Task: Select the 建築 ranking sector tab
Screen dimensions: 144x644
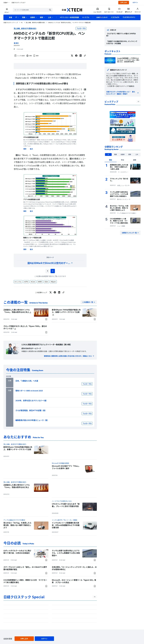Action: (130, 154)
